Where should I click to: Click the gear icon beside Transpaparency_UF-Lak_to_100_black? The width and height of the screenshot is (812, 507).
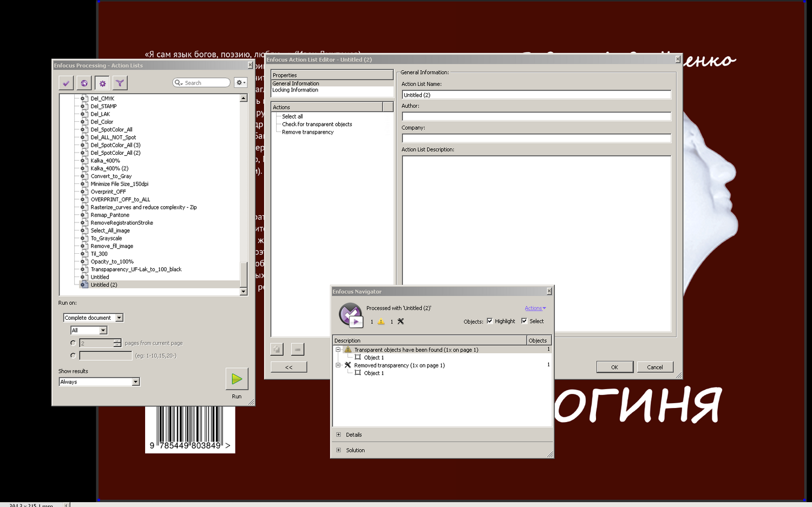(83, 269)
